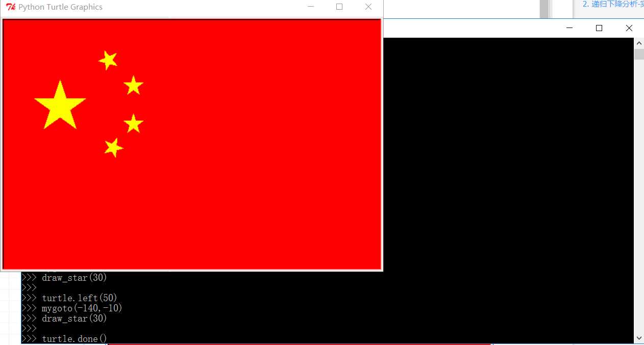Maximize the black console window
Image resolution: width=644 pixels, height=345 pixels.
(x=599, y=28)
